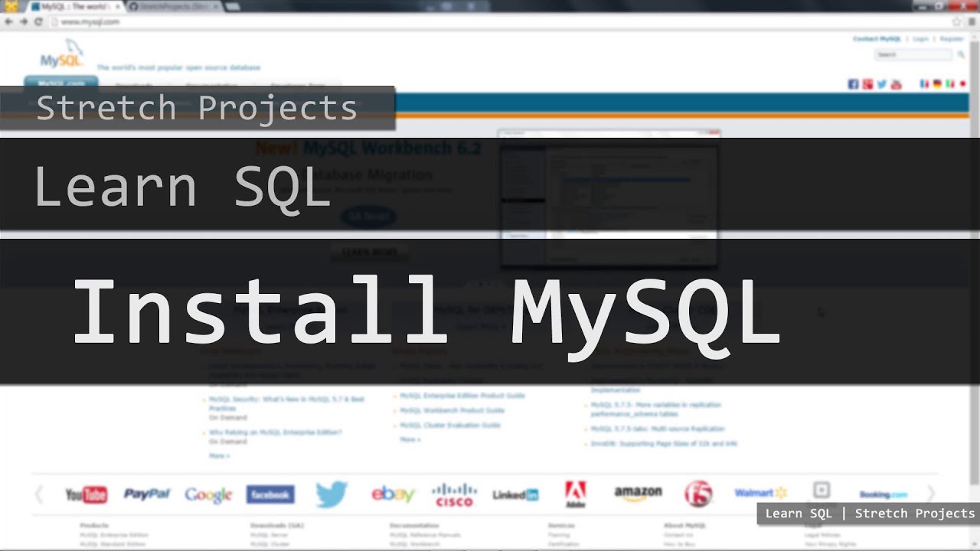Click the browser forward arrow

coord(24,21)
